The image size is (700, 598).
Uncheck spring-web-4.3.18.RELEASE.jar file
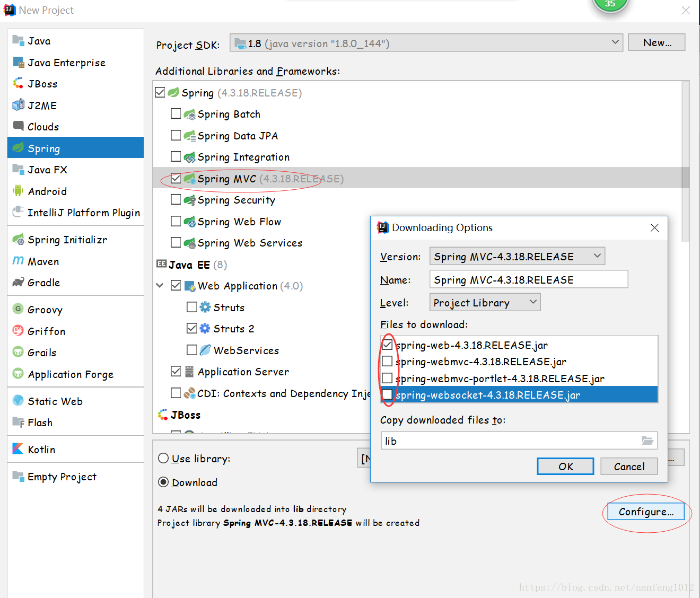tap(387, 345)
